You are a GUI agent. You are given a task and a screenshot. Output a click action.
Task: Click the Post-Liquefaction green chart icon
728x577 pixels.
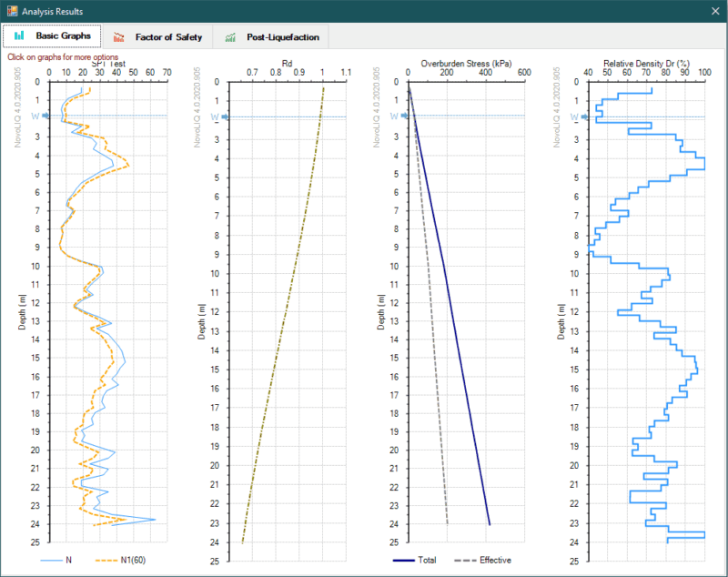(230, 37)
